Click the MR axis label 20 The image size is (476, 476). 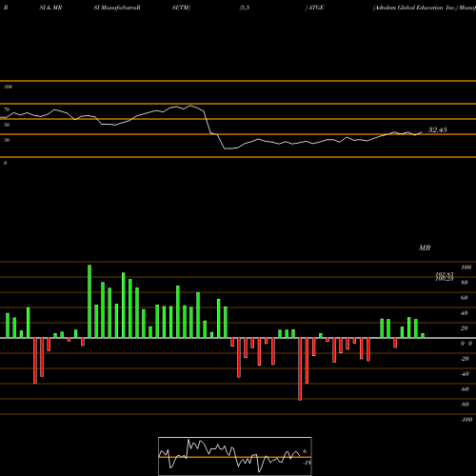pos(465,328)
